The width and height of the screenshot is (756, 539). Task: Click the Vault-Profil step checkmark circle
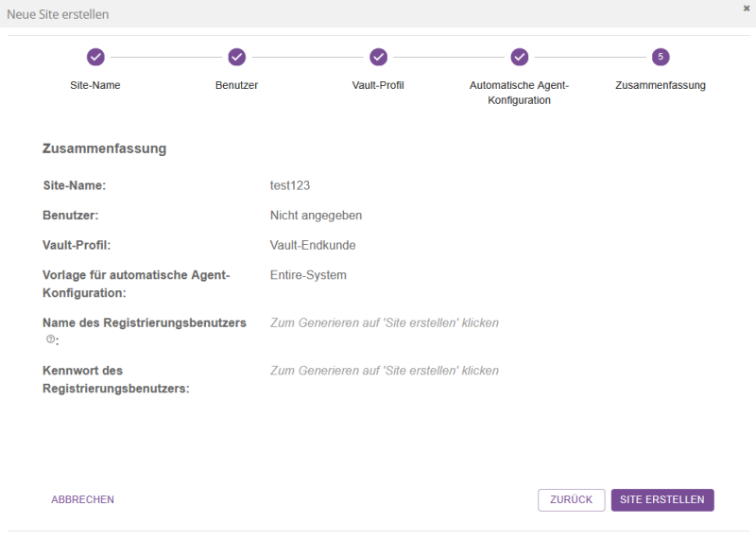point(379,57)
